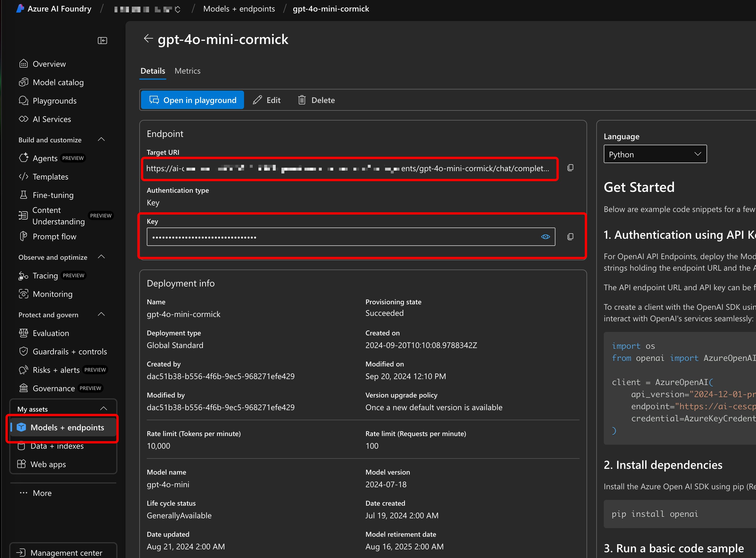The height and width of the screenshot is (558, 756).
Task: Click the Delete trash icon button
Action: pyautogui.click(x=316, y=100)
